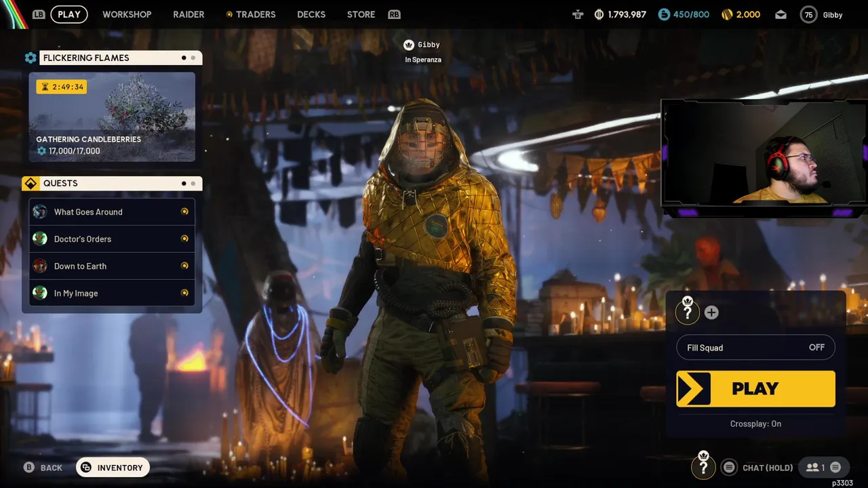Open the INVENTORY button
Screen dimensions: 868x488
pos(113,468)
